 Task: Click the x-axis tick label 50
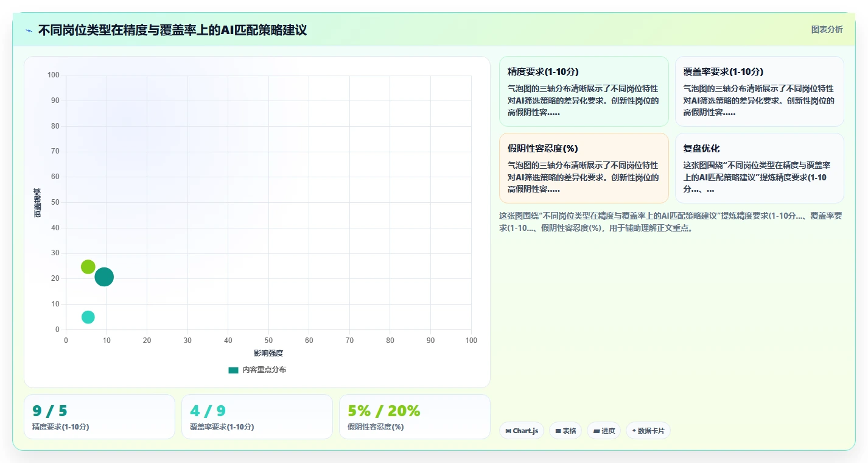coord(268,341)
